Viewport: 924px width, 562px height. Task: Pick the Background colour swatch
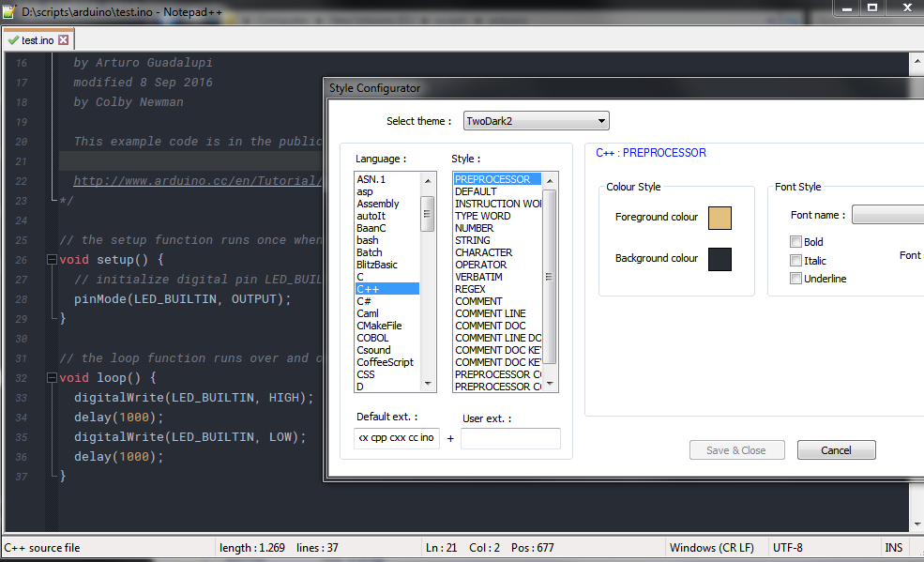point(720,259)
